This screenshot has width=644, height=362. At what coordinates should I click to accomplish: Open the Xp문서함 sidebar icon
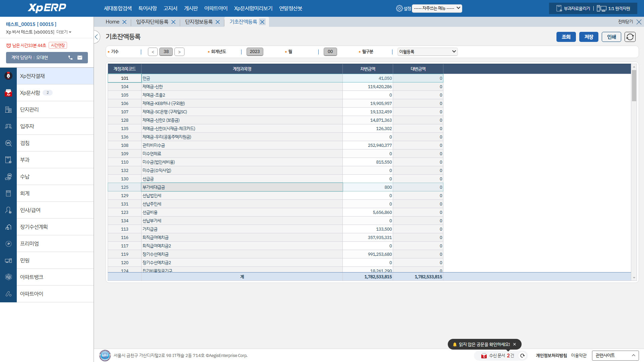8,93
